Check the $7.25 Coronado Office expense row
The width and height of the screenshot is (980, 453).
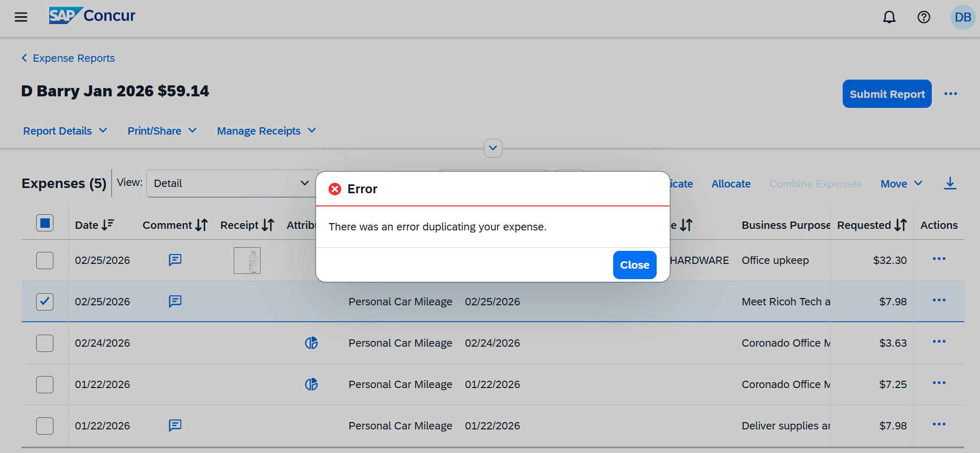pos(45,384)
